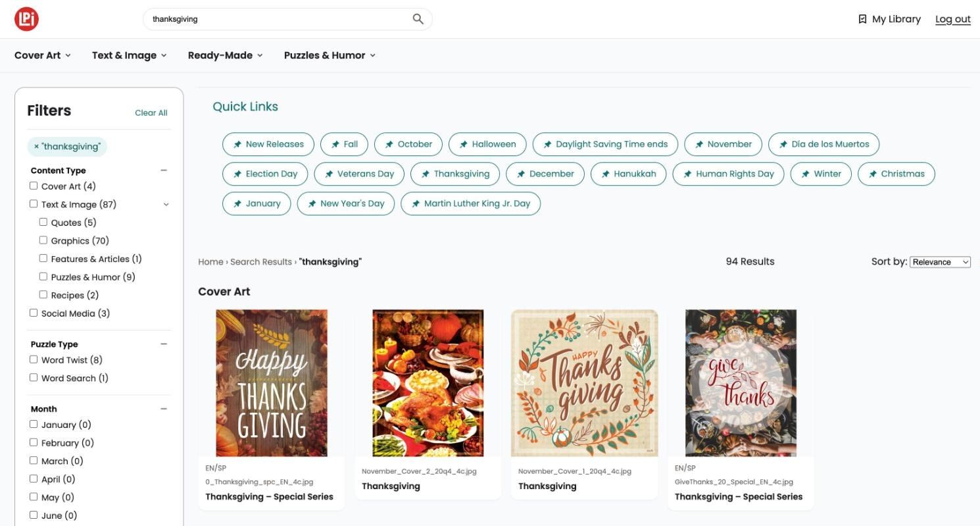Viewport: 980px width, 526px height.
Task: Open the Cover Art menu
Action: coord(43,55)
